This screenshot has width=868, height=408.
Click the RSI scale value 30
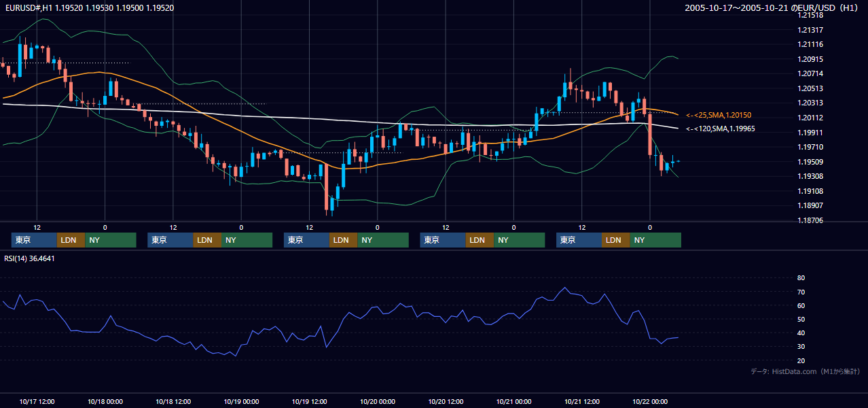[x=801, y=347]
